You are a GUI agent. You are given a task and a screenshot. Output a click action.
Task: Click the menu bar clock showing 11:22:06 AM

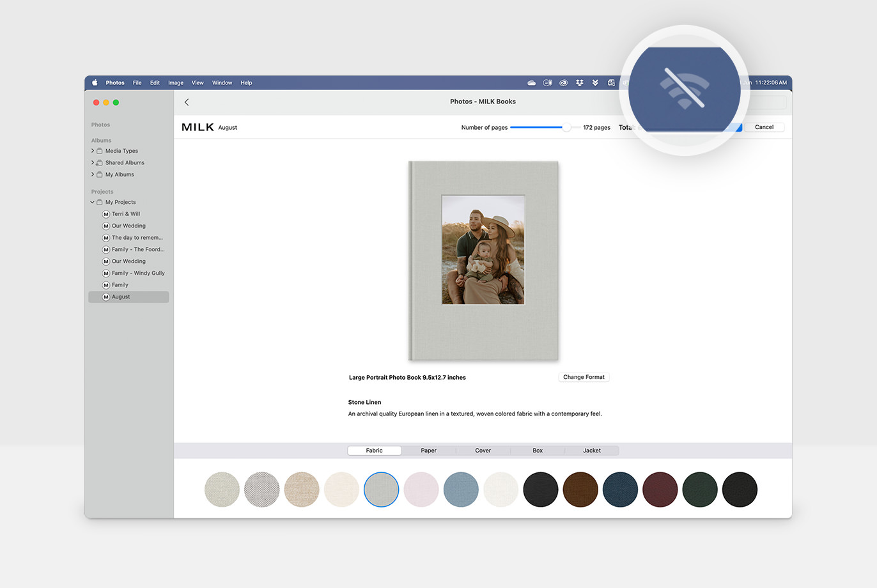(771, 82)
